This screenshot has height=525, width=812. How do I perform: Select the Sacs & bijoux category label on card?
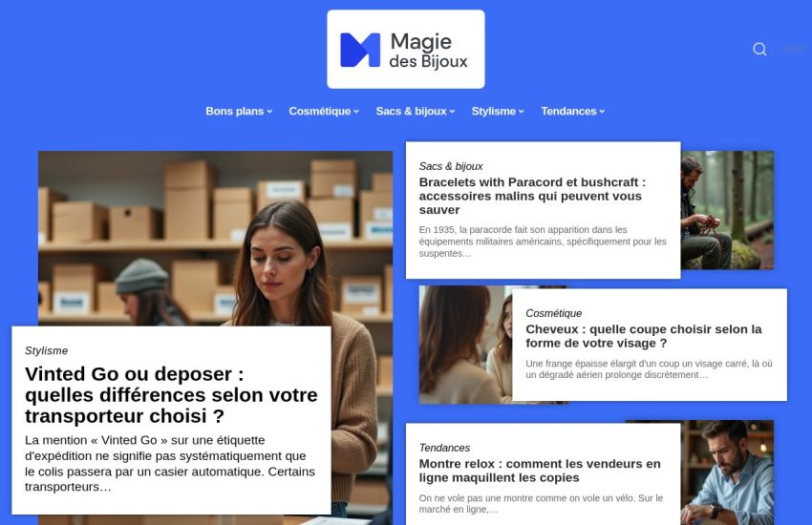coord(451,166)
